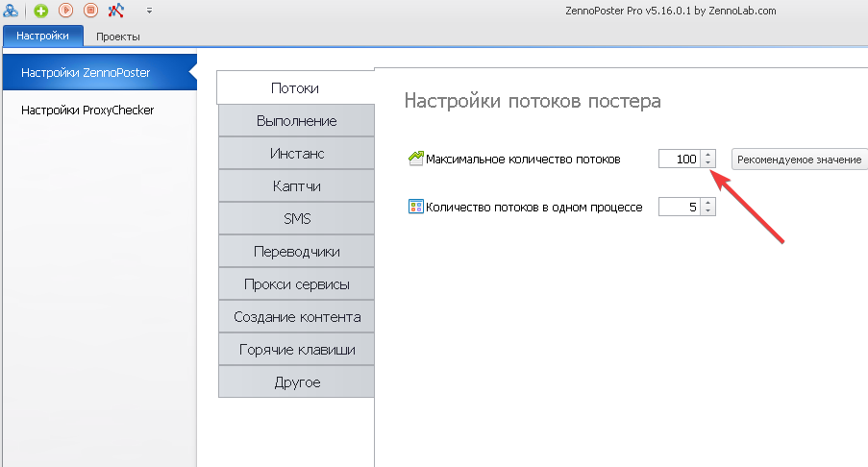Click the threads per process field showing 5
The image size is (868, 467).
(x=680, y=207)
